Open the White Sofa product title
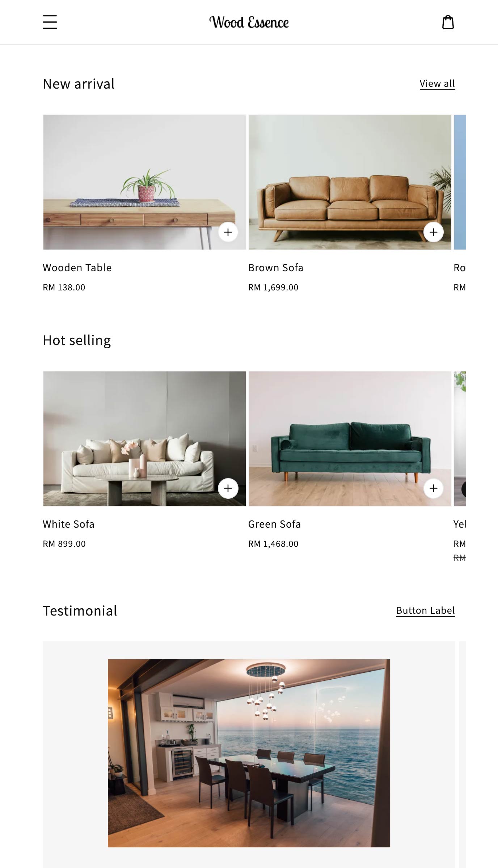This screenshot has height=868, width=498. [68, 524]
